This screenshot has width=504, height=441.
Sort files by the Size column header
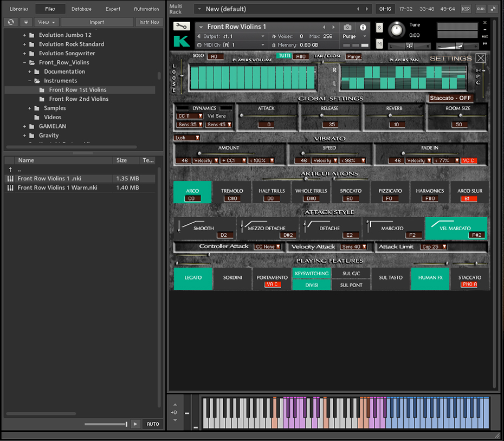pyautogui.click(x=126, y=160)
